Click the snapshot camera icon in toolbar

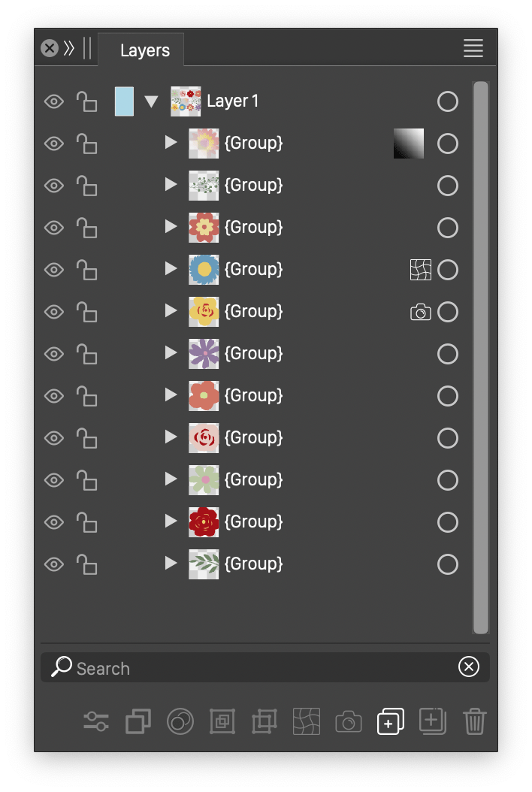(x=348, y=721)
